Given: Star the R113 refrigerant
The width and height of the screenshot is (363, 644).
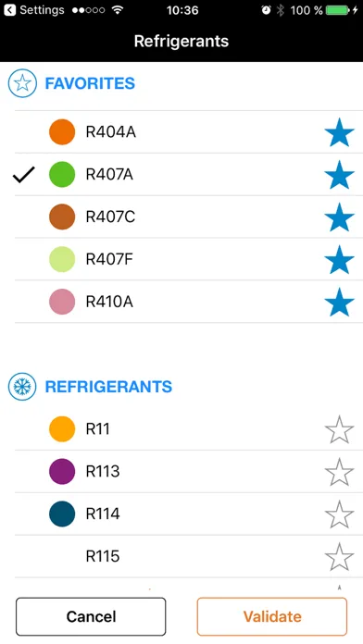Looking at the screenshot, I should 339,472.
